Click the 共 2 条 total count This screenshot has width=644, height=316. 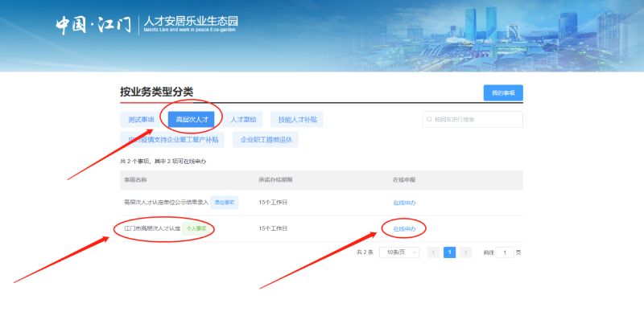365,252
